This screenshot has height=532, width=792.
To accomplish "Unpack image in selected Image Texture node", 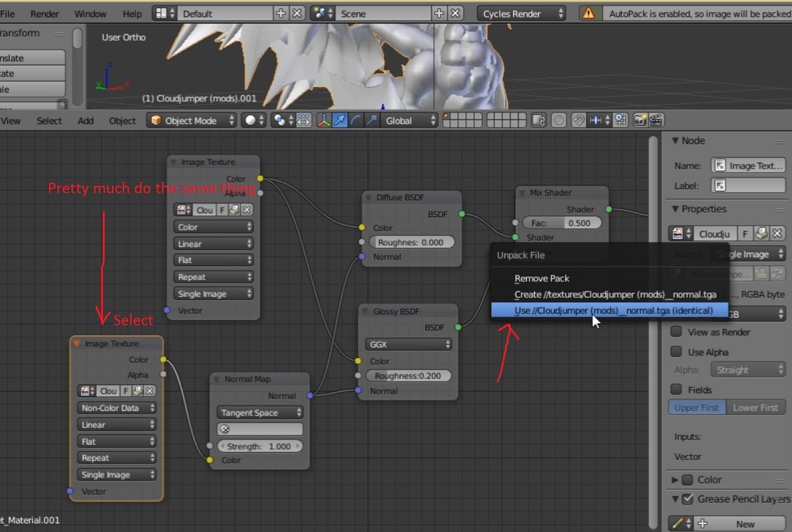I will pyautogui.click(x=137, y=390).
